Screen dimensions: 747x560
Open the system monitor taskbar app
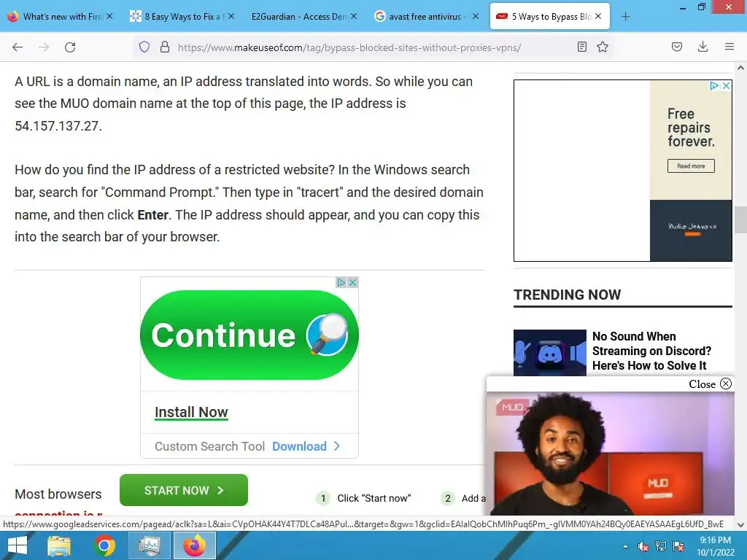click(149, 545)
